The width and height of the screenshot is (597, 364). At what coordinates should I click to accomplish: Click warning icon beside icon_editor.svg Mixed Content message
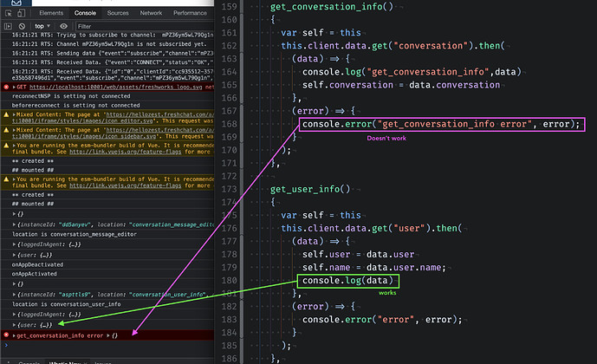pos(6,114)
